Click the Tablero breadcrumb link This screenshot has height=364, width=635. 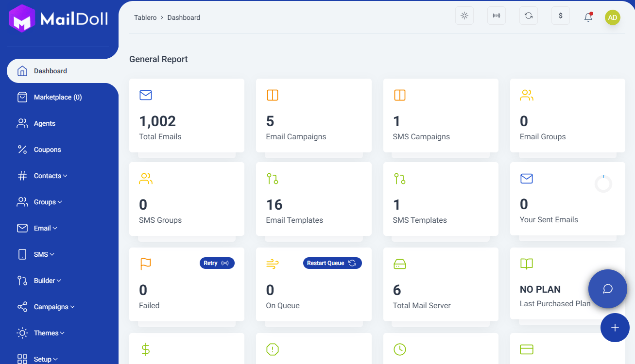(145, 17)
